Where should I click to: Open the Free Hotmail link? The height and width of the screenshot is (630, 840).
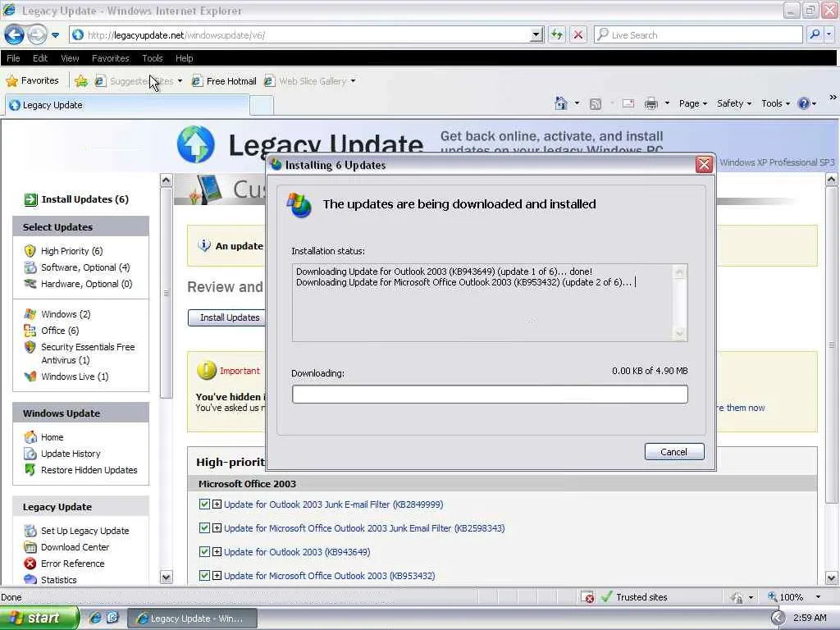click(225, 81)
